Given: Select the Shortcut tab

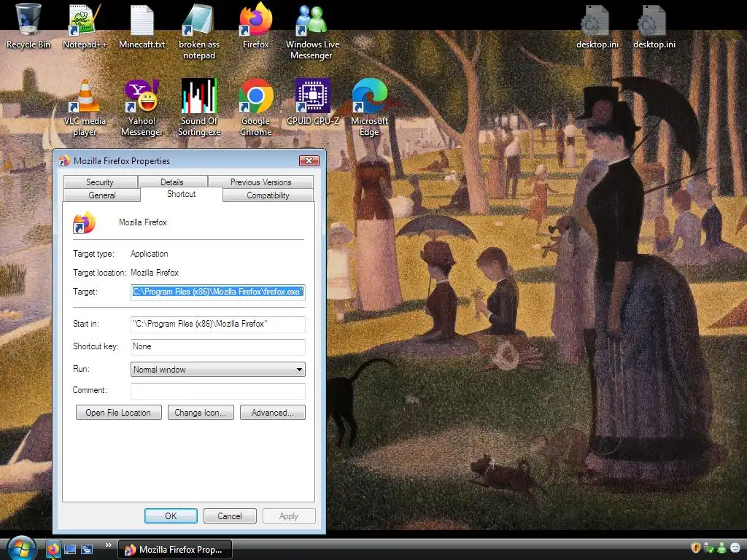Looking at the screenshot, I should tap(182, 194).
